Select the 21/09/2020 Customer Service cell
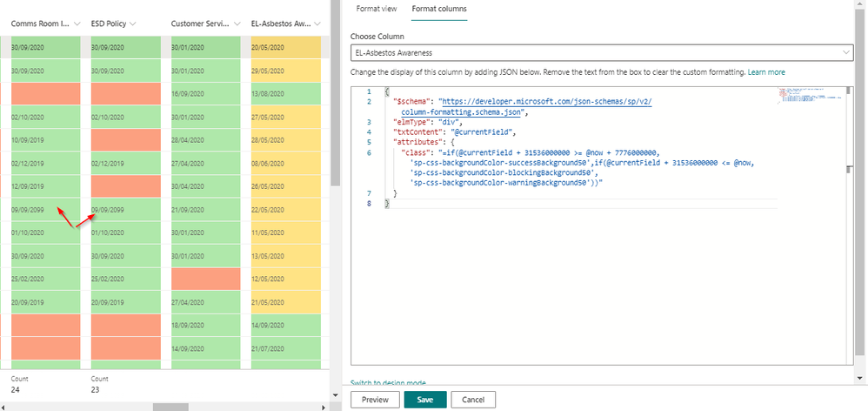Image resolution: width=868 pixels, height=411 pixels. tap(206, 209)
